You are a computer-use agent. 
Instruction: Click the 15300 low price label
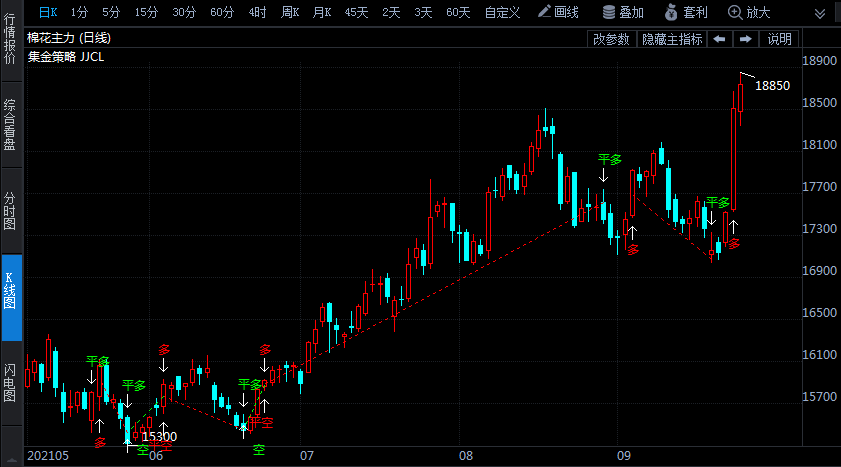pos(159,436)
